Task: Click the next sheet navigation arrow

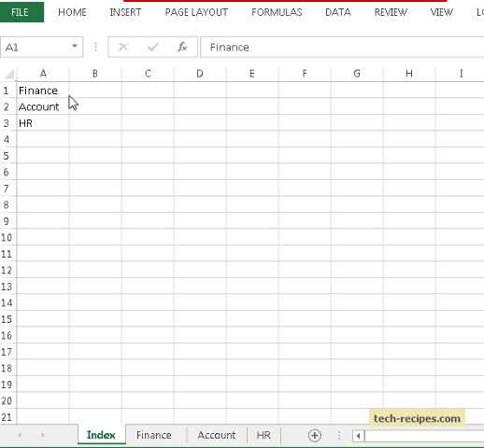Action: (x=43, y=435)
